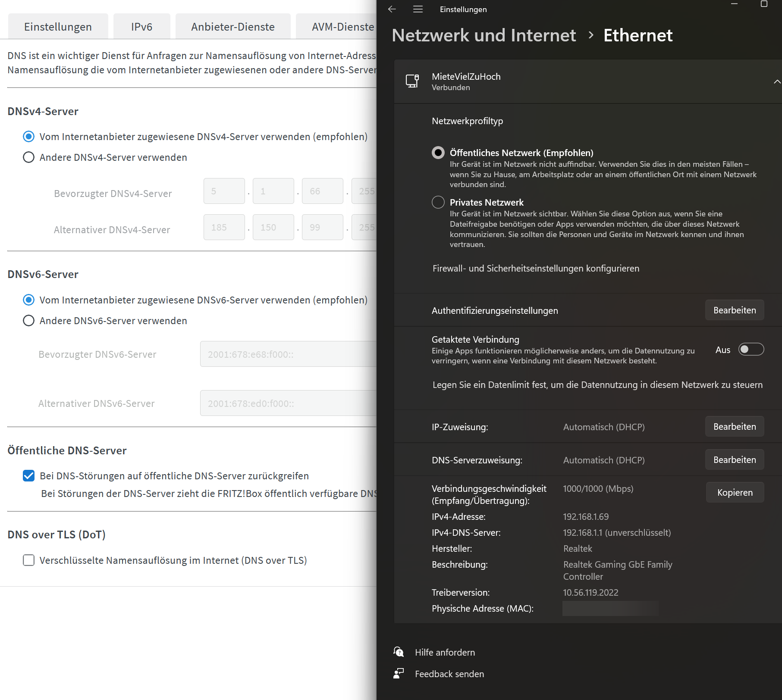Click Kopieren to copy connection details
This screenshot has width=782, height=700.
(x=735, y=493)
